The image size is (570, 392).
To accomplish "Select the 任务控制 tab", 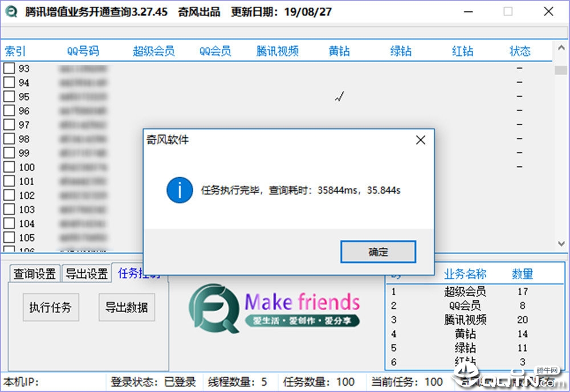I will coord(139,273).
